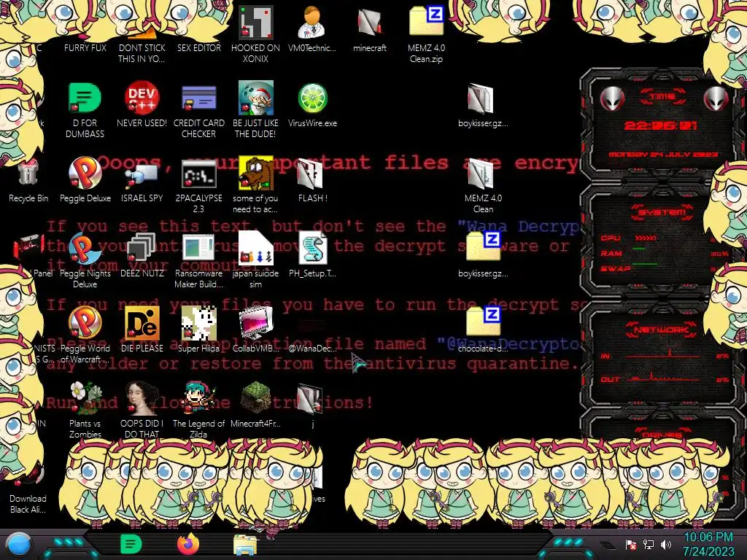Select Super Hilda game icon
747x560 pixels.
[x=198, y=330]
